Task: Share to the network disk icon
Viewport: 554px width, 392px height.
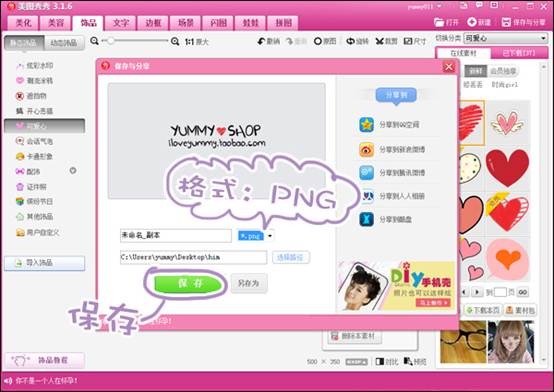Action: pyautogui.click(x=366, y=219)
